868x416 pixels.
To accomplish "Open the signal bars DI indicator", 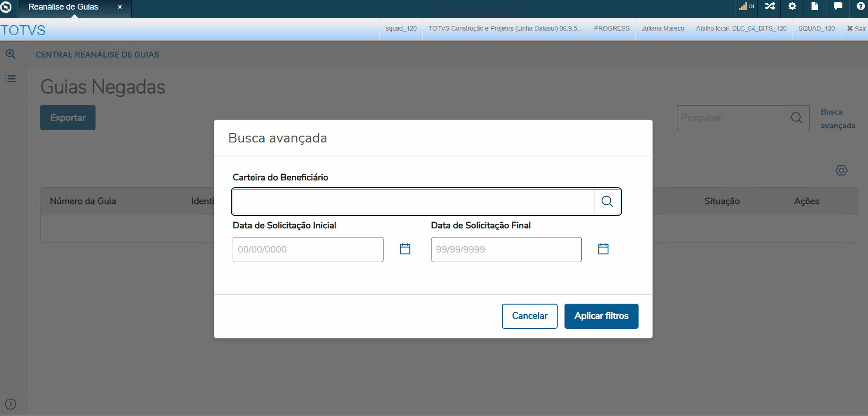I will (x=746, y=6).
